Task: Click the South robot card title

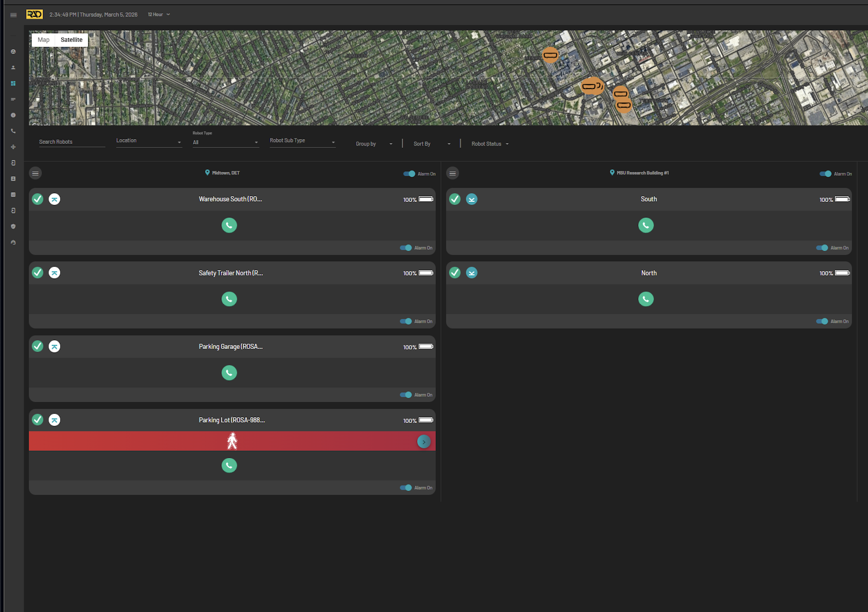Action: (x=649, y=199)
